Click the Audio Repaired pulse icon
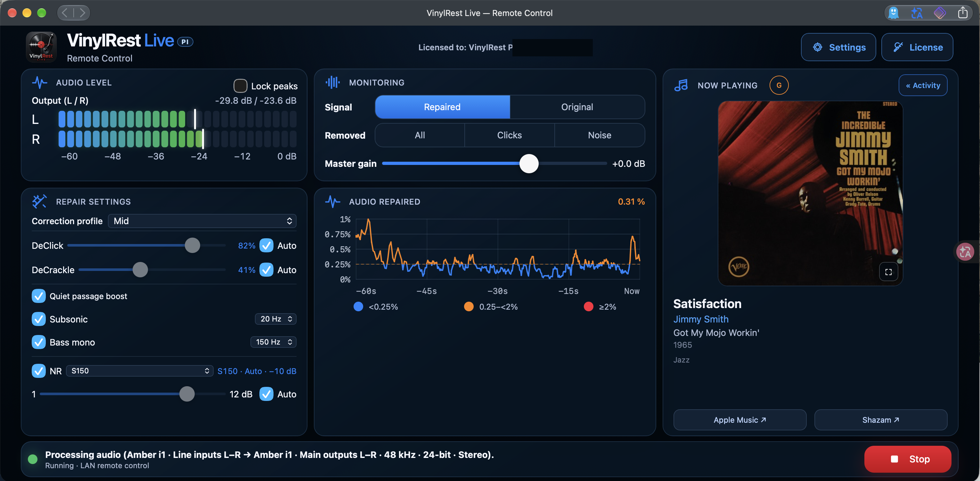 (332, 201)
